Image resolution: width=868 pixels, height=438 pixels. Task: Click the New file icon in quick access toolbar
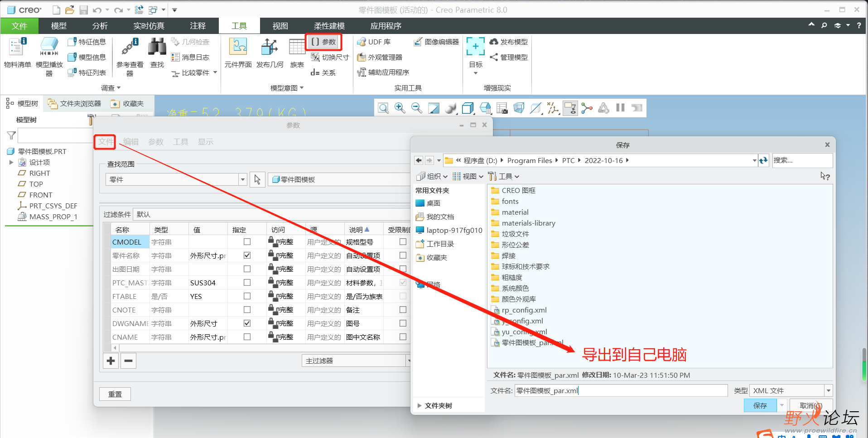56,10
